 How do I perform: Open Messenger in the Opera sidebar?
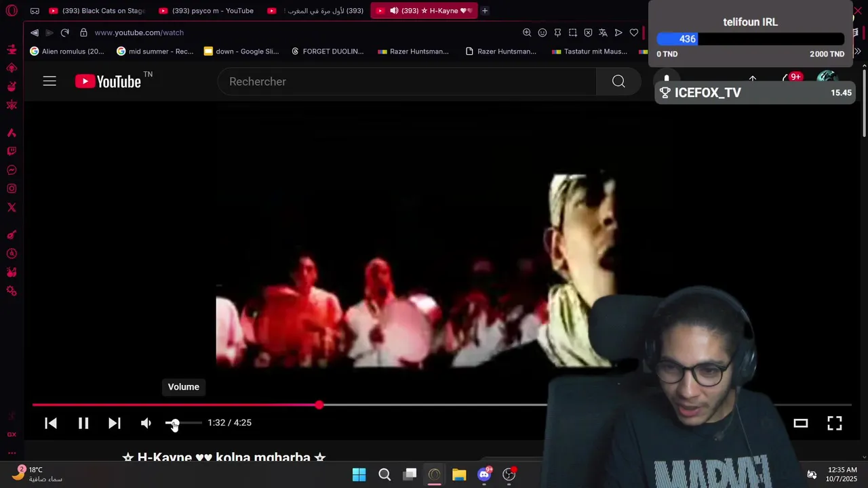tap(12, 170)
